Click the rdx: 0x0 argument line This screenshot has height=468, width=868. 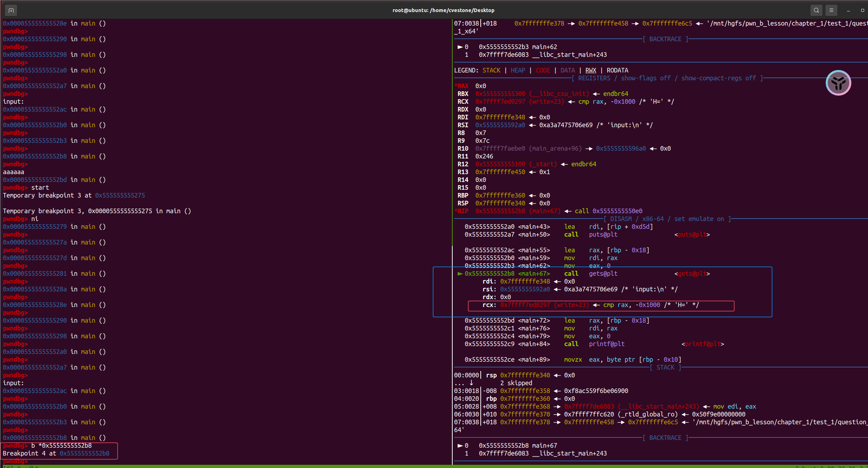coord(496,297)
